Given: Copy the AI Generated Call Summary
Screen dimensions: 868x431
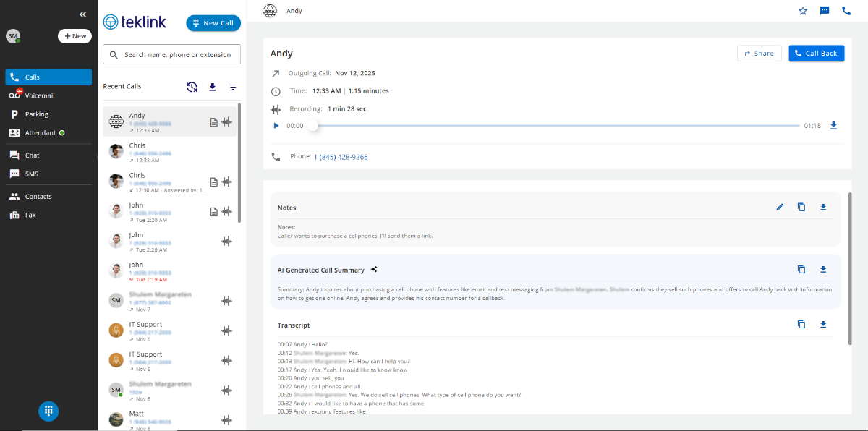Looking at the screenshot, I should pos(801,269).
